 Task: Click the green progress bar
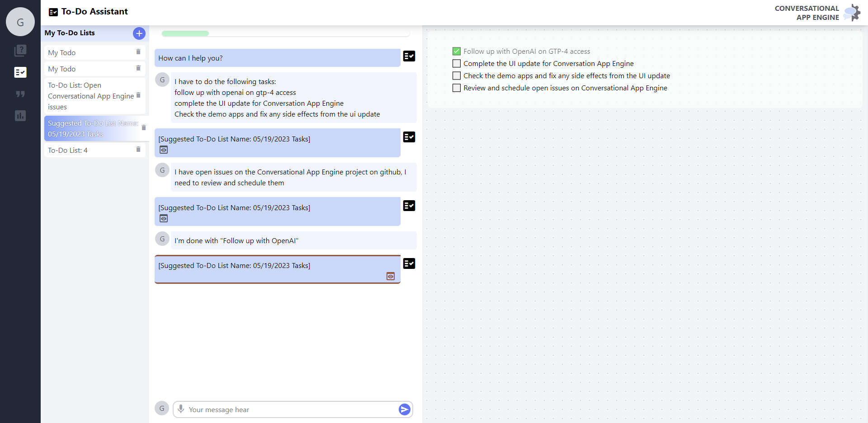pos(185,33)
